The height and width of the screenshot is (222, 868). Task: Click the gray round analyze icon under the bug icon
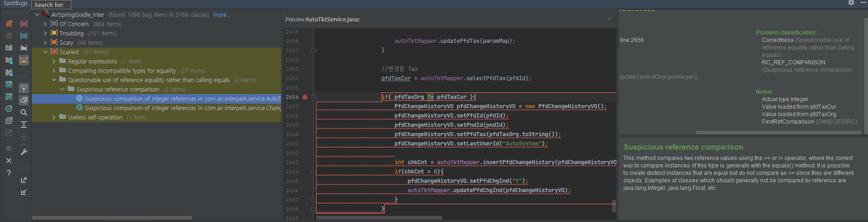(x=9, y=36)
